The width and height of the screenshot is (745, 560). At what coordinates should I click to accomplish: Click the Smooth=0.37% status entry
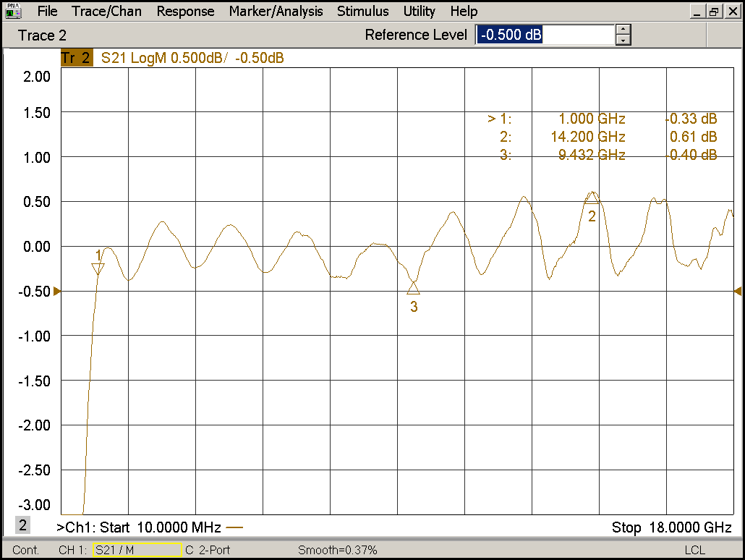[x=337, y=550]
